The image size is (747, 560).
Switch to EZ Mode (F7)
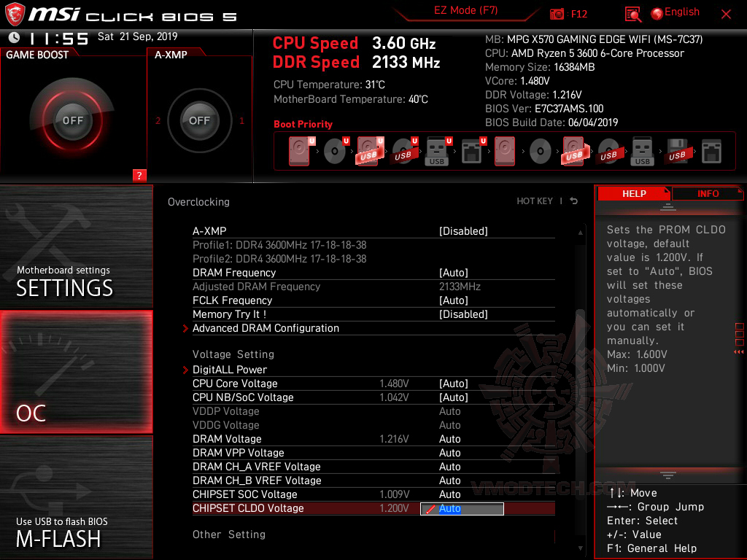(465, 10)
